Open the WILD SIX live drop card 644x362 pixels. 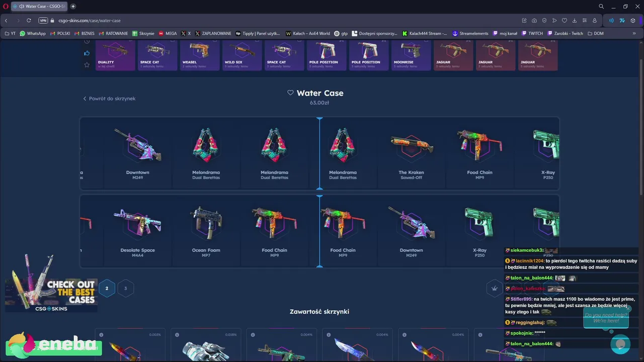242,55
